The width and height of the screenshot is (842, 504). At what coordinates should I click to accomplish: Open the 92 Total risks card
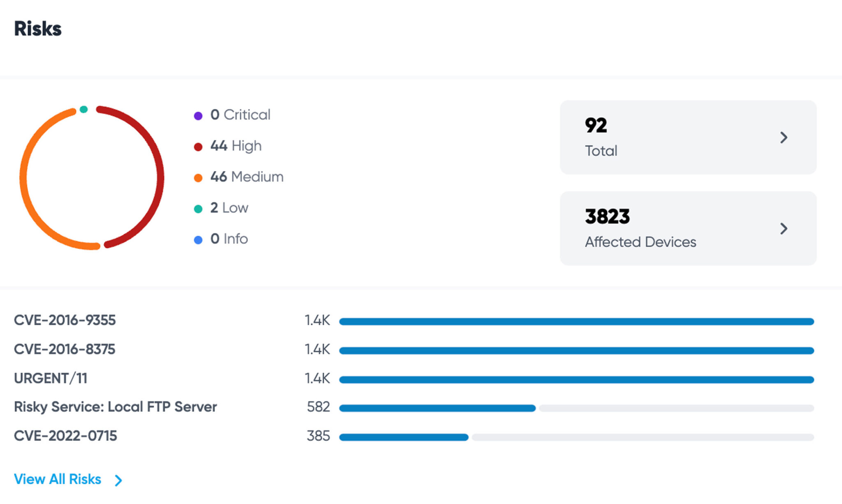688,137
